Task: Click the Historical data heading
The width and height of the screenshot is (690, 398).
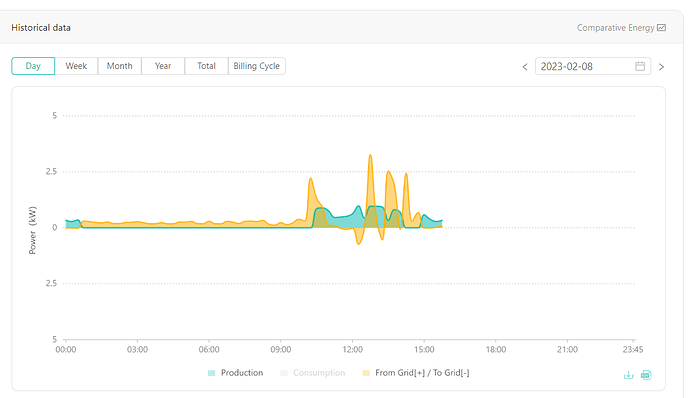Action: (x=41, y=28)
